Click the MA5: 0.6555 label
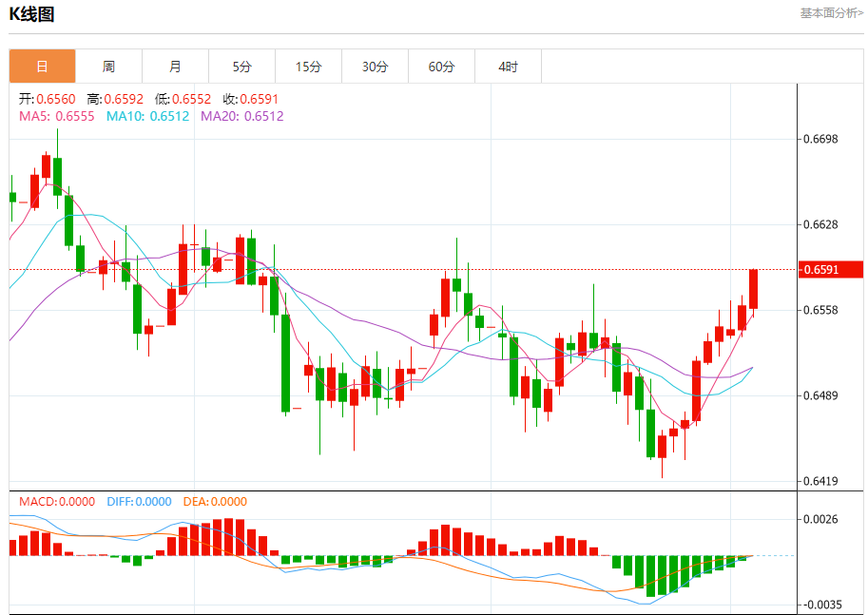The width and height of the screenshot is (868, 615). coord(56,116)
